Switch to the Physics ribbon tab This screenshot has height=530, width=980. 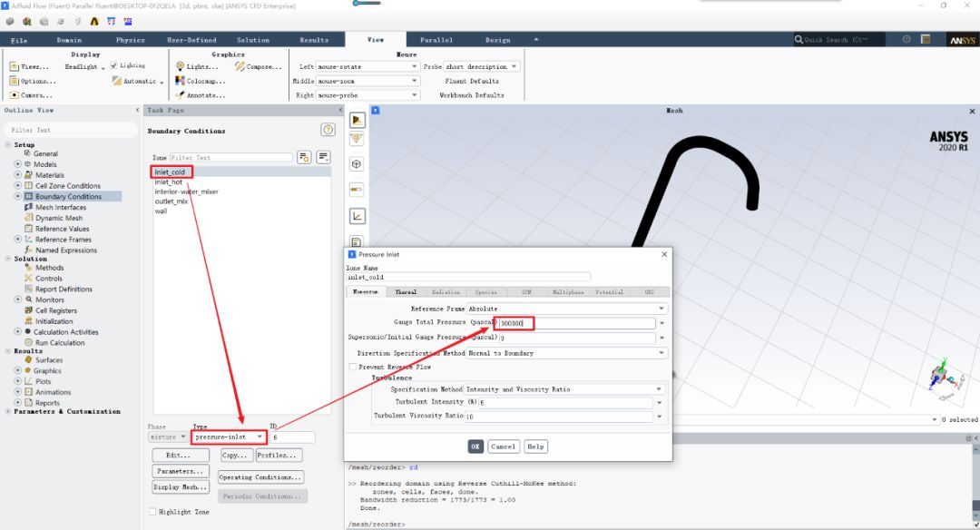(x=130, y=40)
